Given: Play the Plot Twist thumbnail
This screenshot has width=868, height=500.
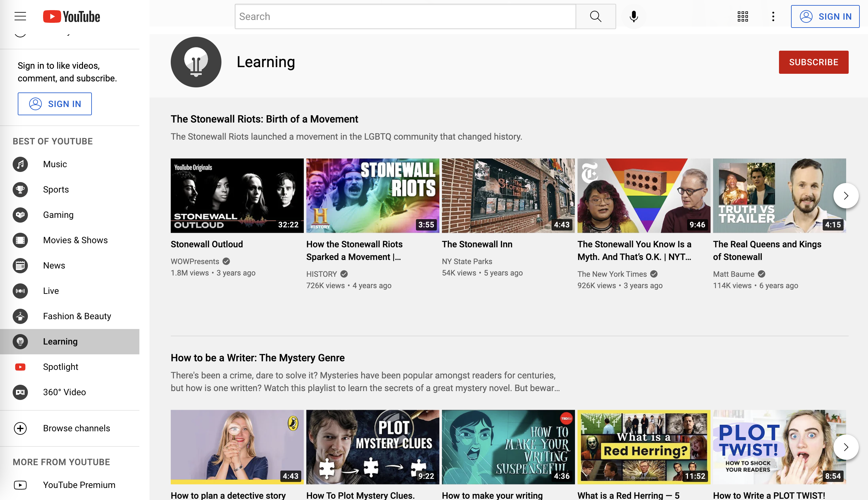Looking at the screenshot, I should point(779,447).
